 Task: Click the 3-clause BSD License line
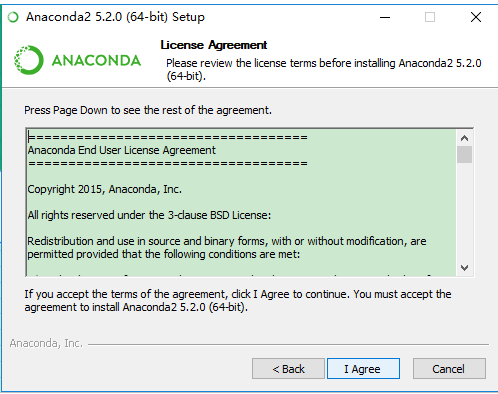[x=149, y=215]
